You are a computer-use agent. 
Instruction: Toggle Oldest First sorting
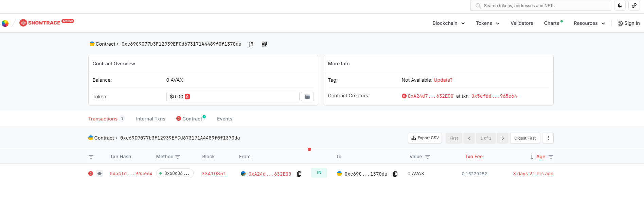coord(525,138)
